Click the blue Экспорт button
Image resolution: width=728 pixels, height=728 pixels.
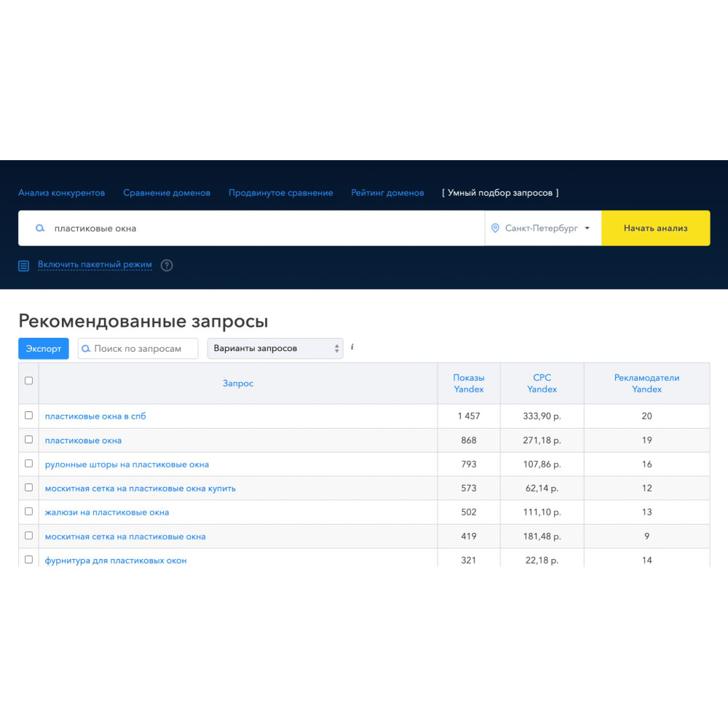(x=44, y=349)
